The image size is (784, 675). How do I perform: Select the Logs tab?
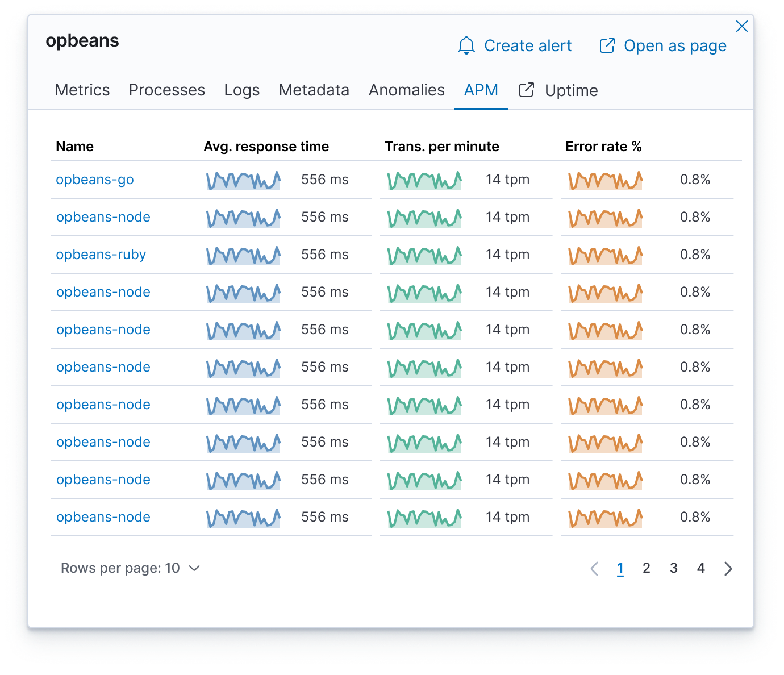coord(241,90)
